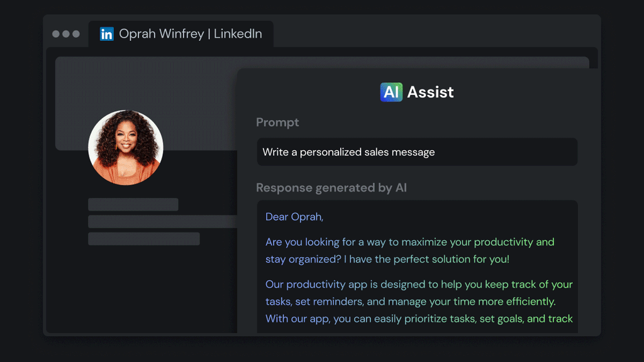The width and height of the screenshot is (644, 362).
Task: Click Oprah's profile picture
Action: pos(125,146)
